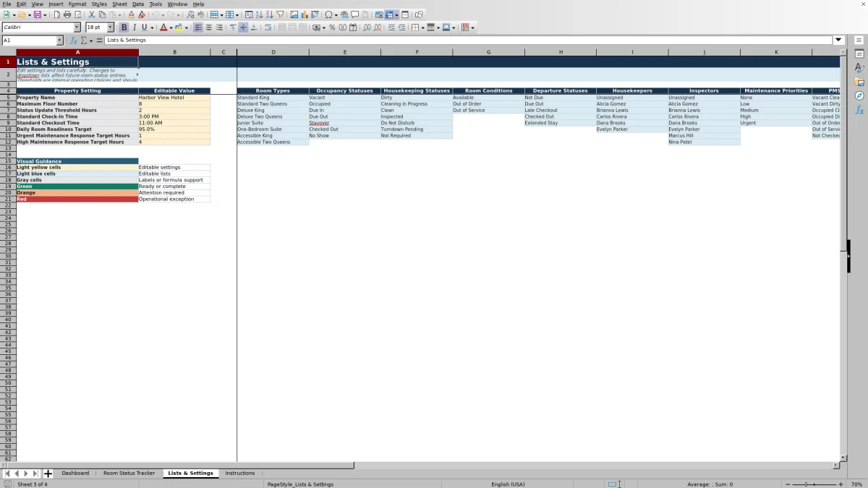Toggle Center Horizontally alignment

click(209, 27)
